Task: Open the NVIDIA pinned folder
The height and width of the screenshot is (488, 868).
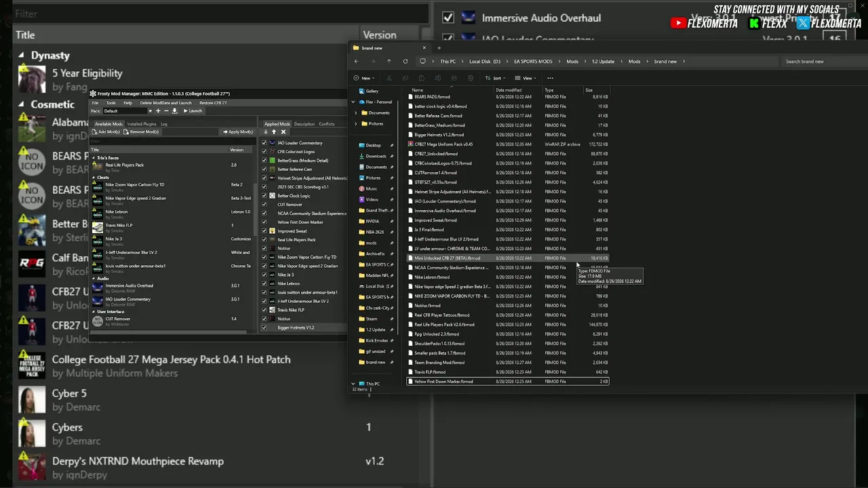Action: [x=372, y=221]
